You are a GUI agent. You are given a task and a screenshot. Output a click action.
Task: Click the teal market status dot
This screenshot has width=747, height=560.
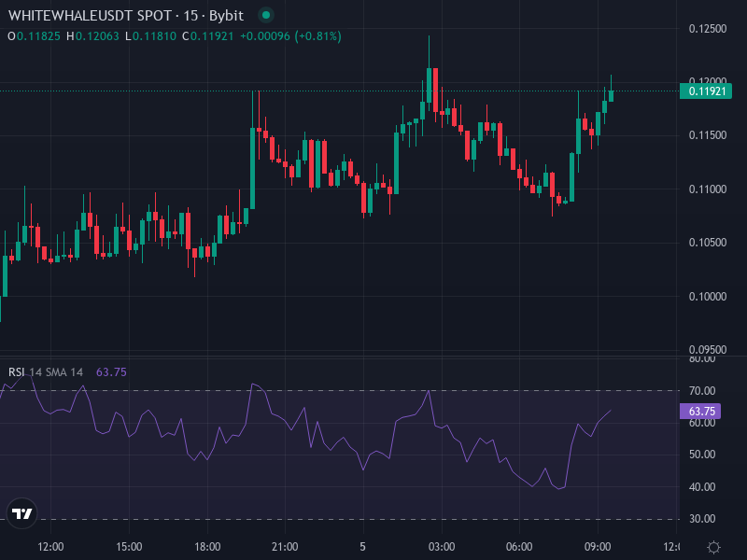tap(266, 16)
